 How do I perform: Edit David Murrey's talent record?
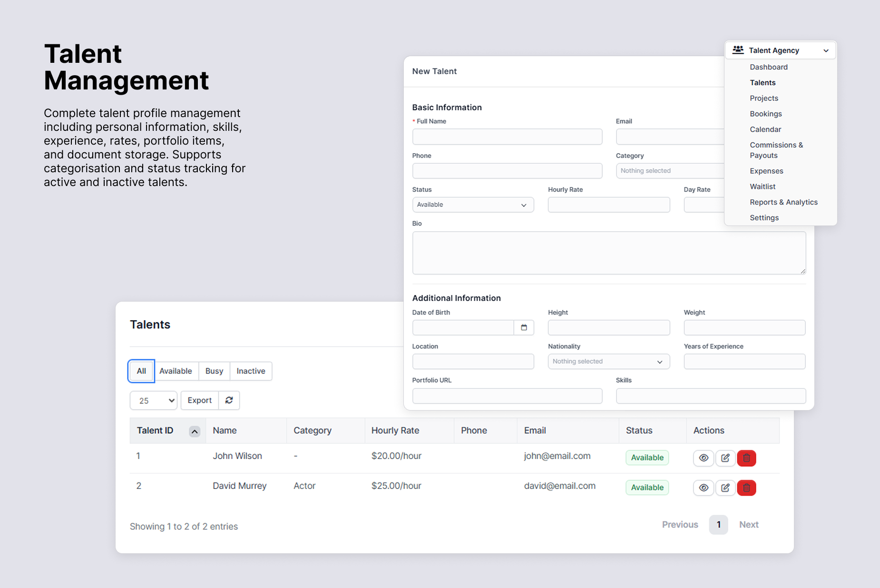click(x=725, y=488)
